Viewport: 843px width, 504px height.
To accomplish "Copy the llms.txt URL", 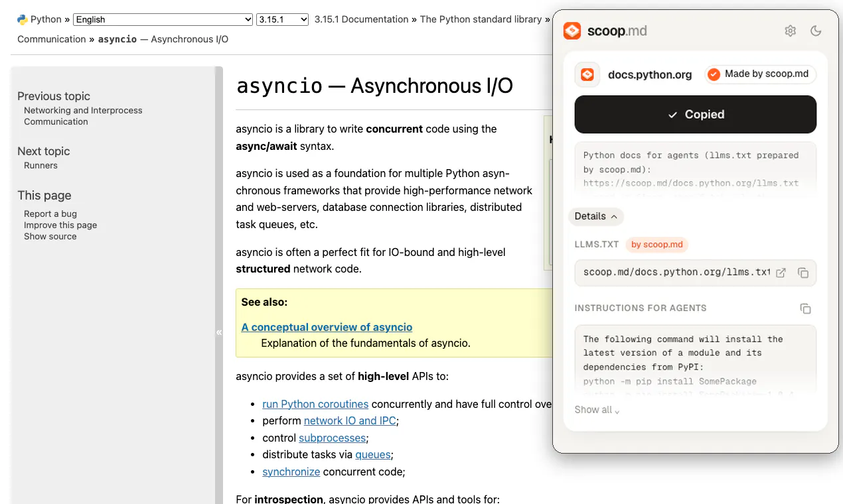I will tap(803, 273).
